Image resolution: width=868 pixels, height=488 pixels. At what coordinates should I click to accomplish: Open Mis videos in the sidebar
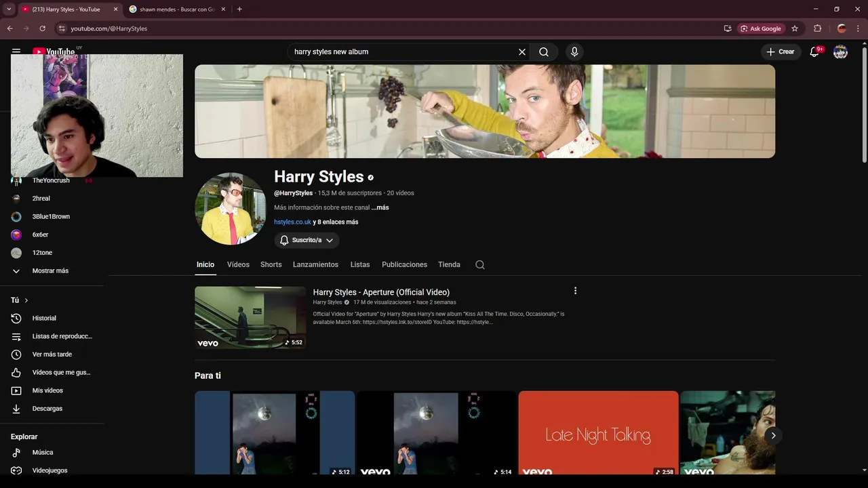tap(47, 390)
